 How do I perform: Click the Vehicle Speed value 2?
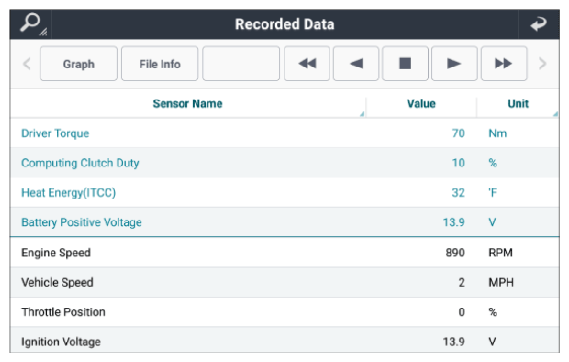[x=461, y=282]
